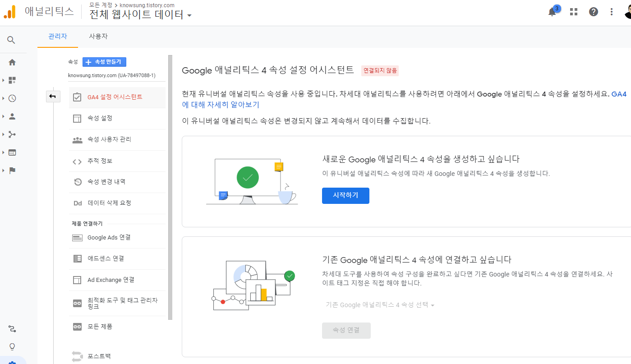Viewport: 631px width, 364px height.
Task: Expand the Realtime sidebar arrow
Action: coord(3,98)
